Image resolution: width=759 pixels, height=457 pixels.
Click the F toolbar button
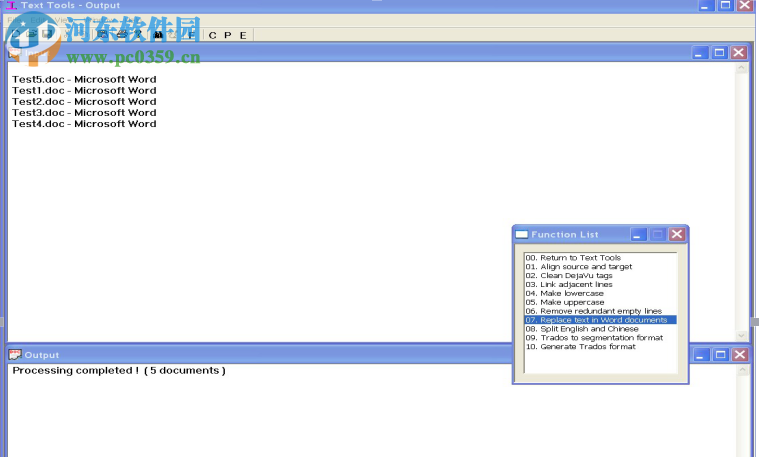click(192, 35)
